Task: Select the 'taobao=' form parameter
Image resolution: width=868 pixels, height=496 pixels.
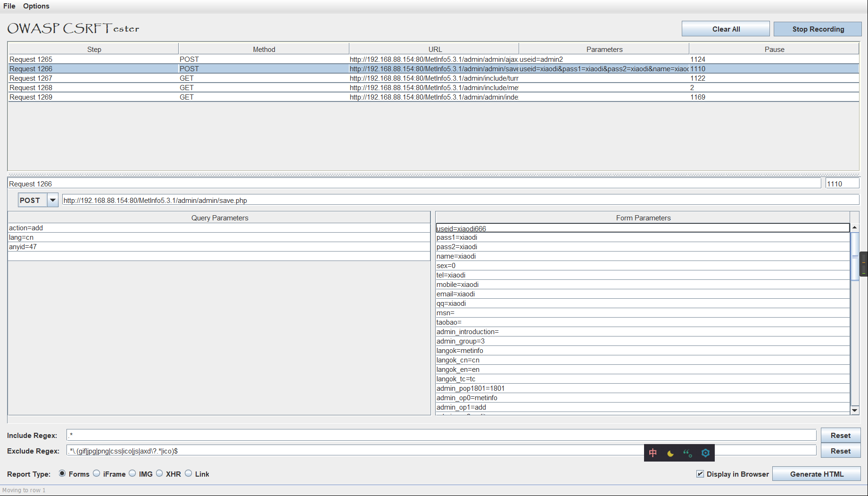Action: click(643, 322)
